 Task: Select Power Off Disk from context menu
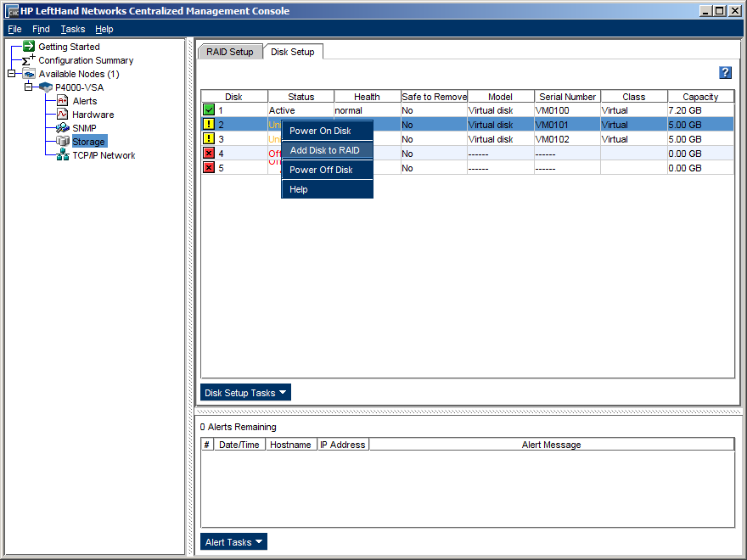[321, 170]
